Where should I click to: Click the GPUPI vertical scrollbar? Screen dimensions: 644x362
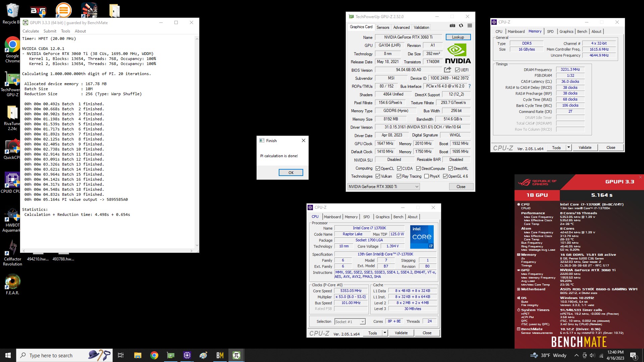pos(197,141)
